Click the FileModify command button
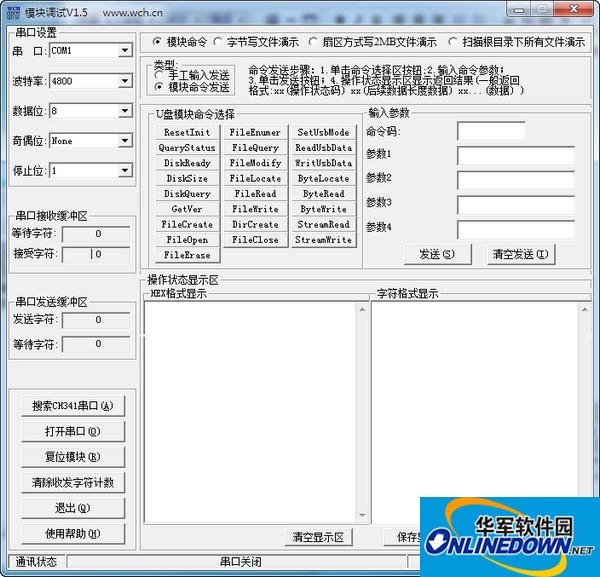The width and height of the screenshot is (600, 577). [x=255, y=163]
